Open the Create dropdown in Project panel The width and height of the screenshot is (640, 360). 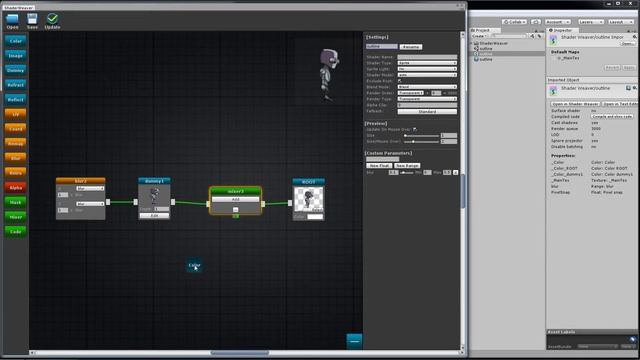[x=479, y=36]
